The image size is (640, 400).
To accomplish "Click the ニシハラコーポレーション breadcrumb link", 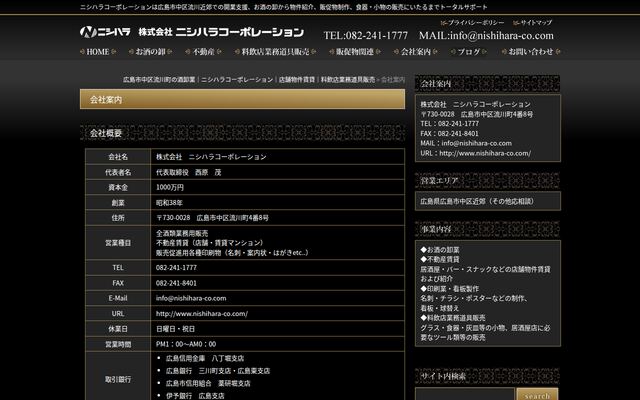I will pyautogui.click(x=237, y=80).
